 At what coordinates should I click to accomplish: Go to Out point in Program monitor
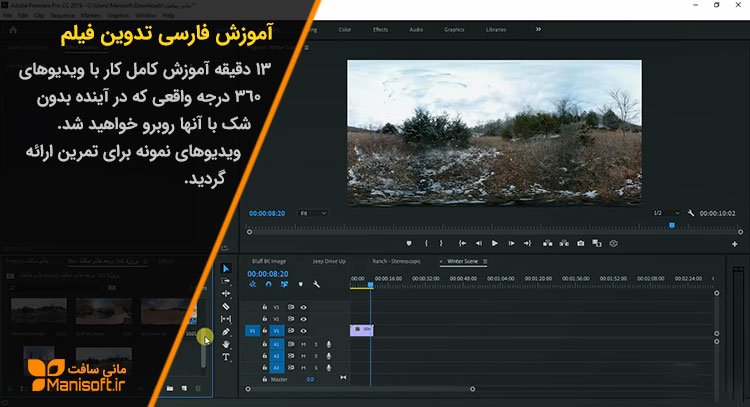(527, 243)
